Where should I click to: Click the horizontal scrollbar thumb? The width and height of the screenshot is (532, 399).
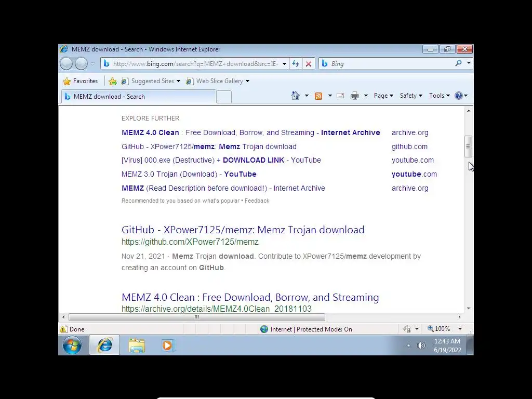coord(197,317)
